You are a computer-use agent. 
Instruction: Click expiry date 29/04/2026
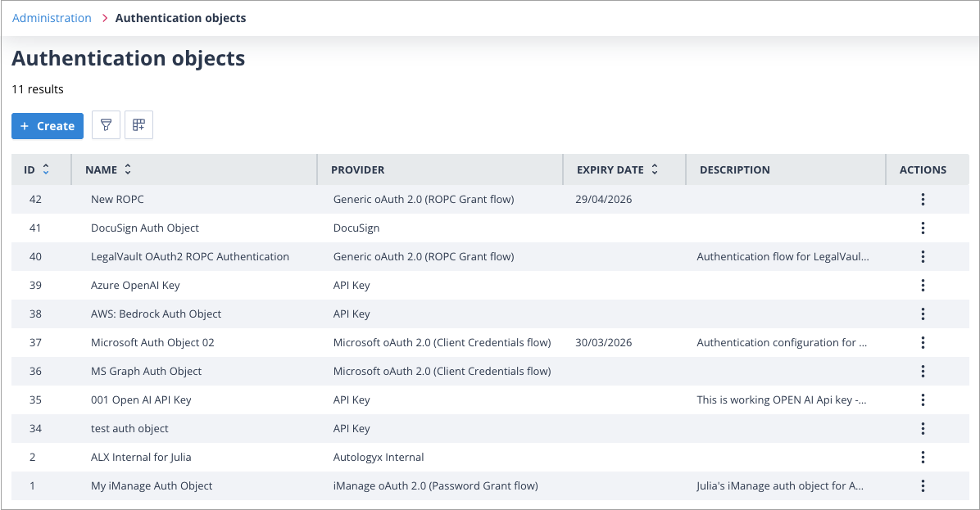pos(604,199)
